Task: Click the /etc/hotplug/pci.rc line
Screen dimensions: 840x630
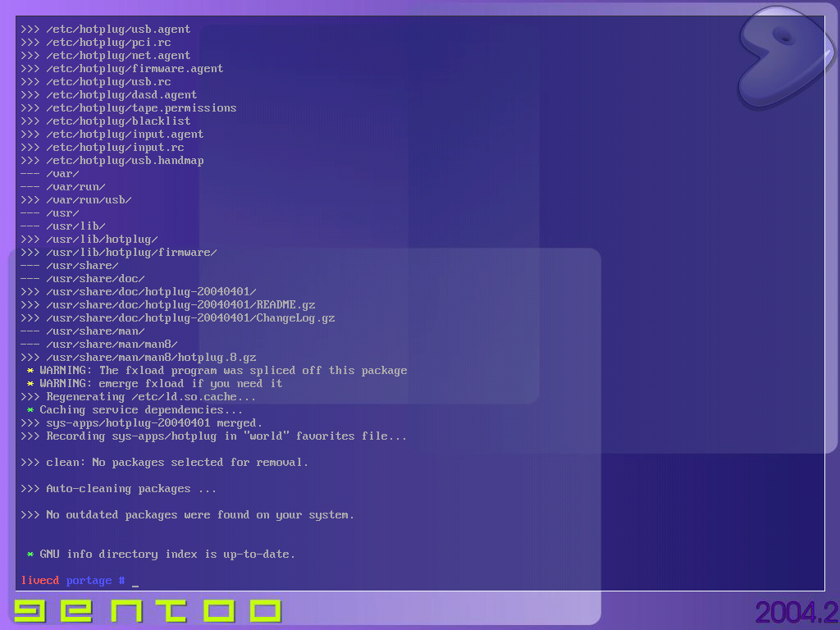Action: click(96, 43)
